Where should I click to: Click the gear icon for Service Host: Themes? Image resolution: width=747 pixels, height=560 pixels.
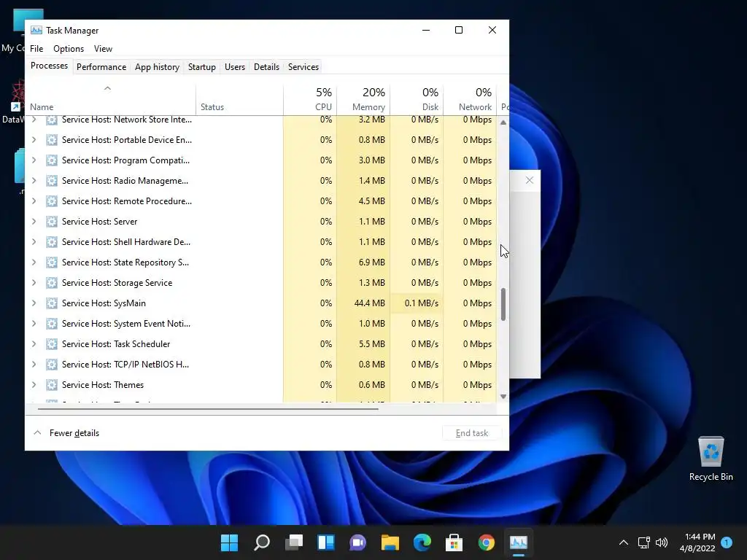tap(52, 385)
